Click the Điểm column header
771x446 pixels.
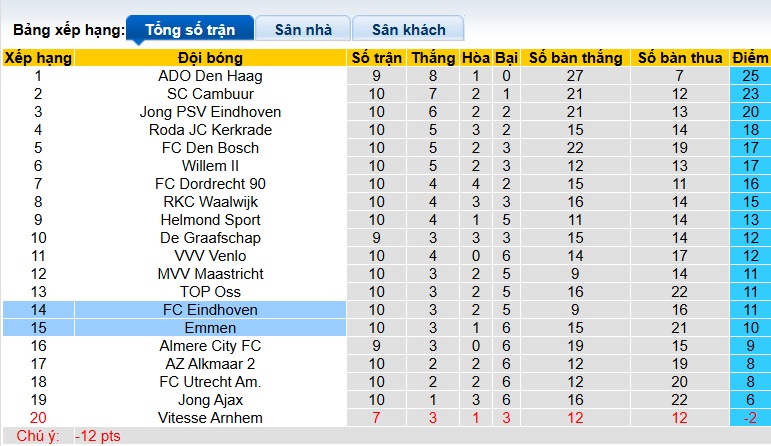pyautogui.click(x=750, y=58)
